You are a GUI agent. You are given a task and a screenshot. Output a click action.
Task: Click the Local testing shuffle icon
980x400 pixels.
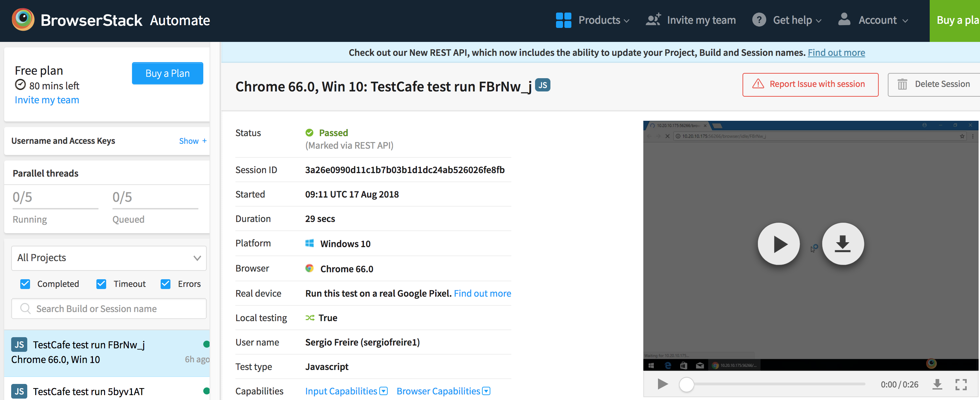[310, 318]
